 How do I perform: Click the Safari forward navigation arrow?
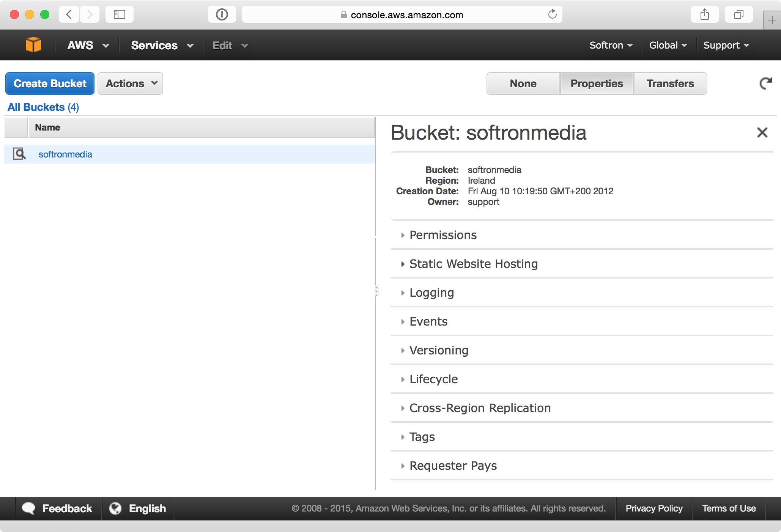click(90, 15)
